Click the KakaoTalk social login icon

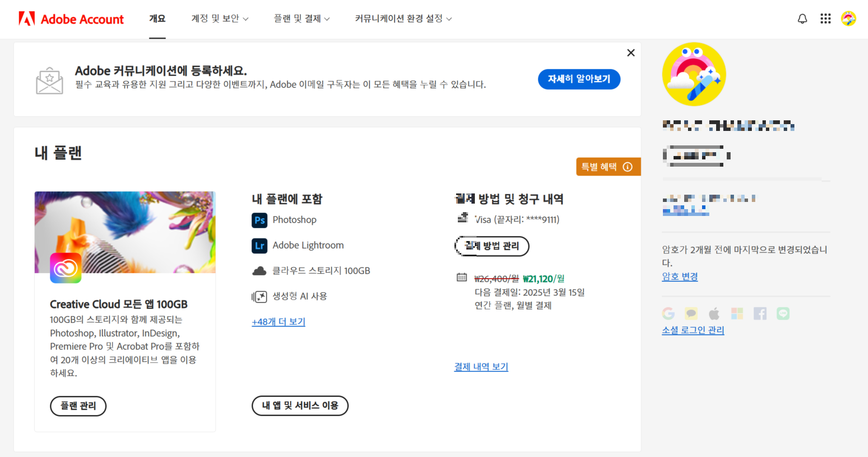691,314
